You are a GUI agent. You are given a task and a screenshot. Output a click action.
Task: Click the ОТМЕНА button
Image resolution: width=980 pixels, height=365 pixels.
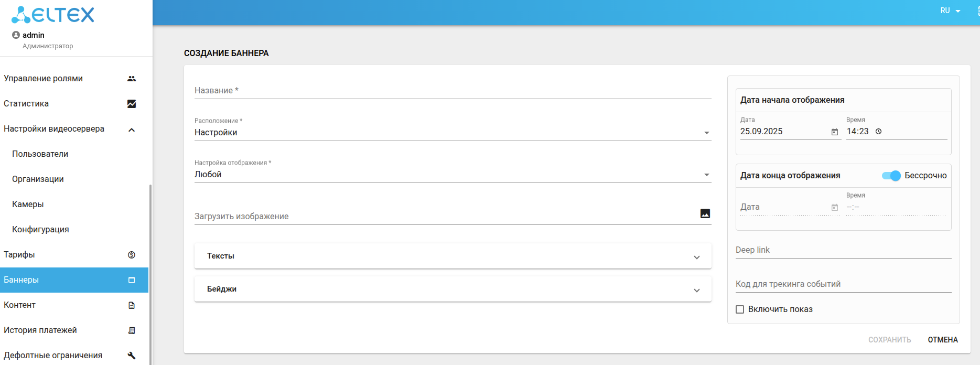[943, 340]
